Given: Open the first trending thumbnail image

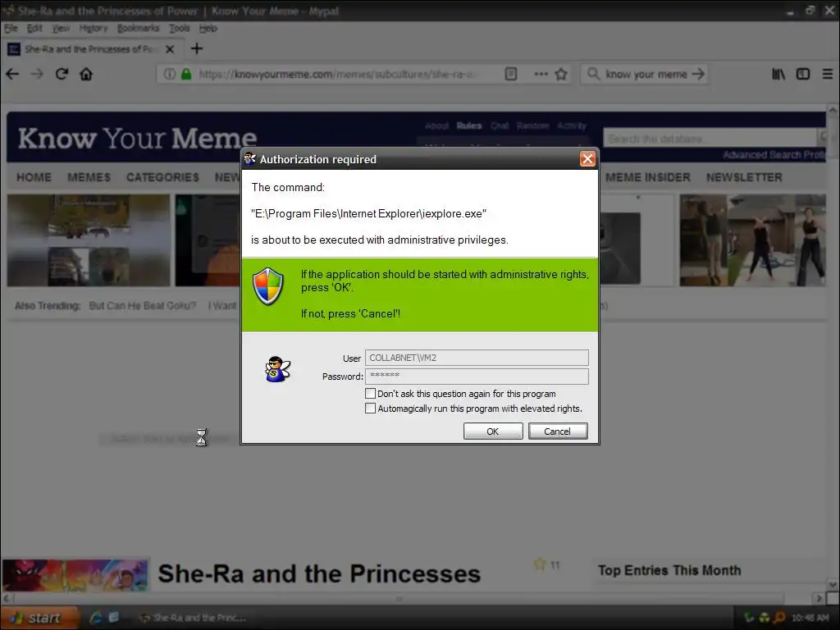Looking at the screenshot, I should tap(89, 240).
